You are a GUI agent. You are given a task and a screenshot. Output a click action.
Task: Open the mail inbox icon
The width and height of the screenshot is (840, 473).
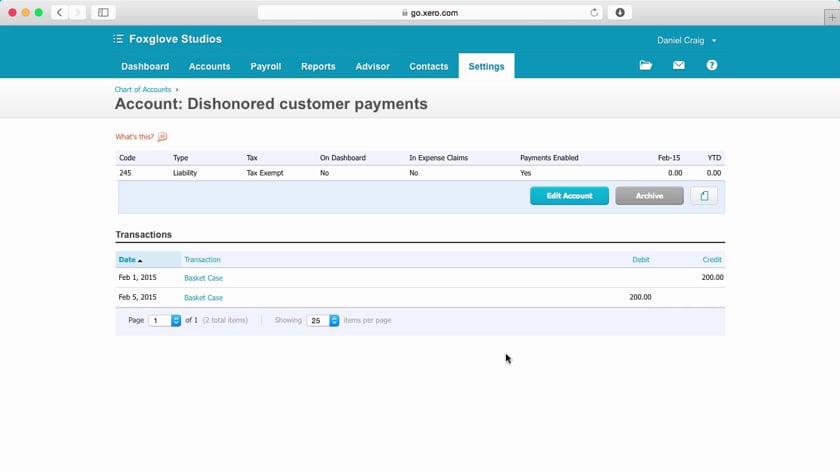coord(679,65)
